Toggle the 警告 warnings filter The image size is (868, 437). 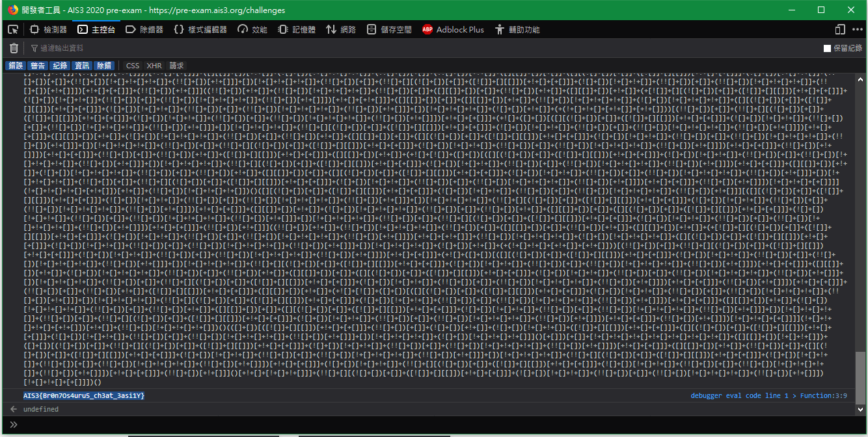37,65
